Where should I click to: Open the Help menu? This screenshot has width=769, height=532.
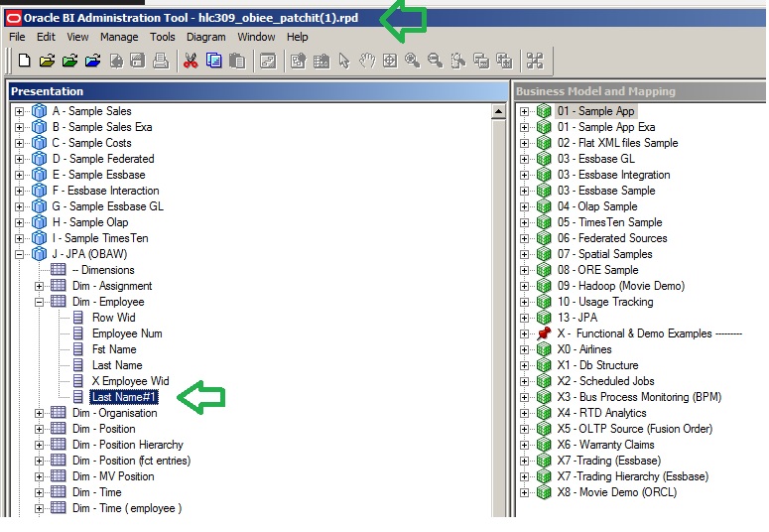(x=298, y=37)
